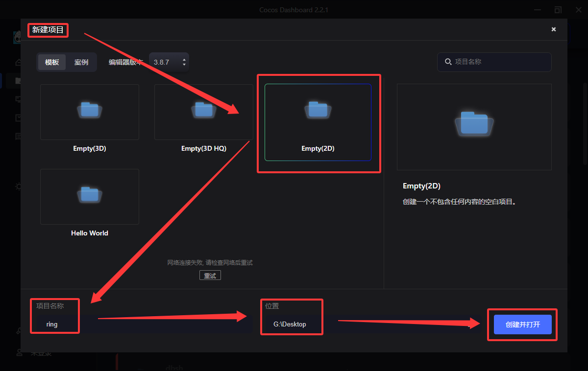Viewport: 588px width, 371px height.
Task: Click the 创建并打开 button
Action: click(x=523, y=325)
